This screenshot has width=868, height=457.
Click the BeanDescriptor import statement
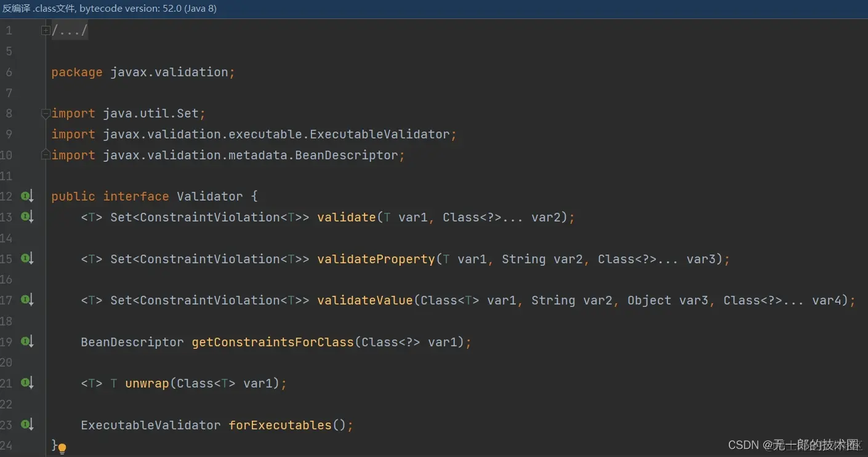[228, 155]
